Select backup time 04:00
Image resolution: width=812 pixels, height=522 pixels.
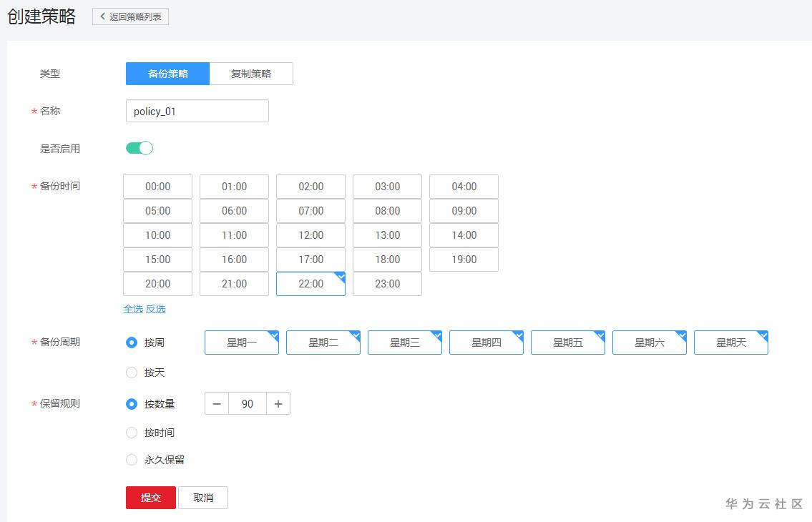click(464, 187)
